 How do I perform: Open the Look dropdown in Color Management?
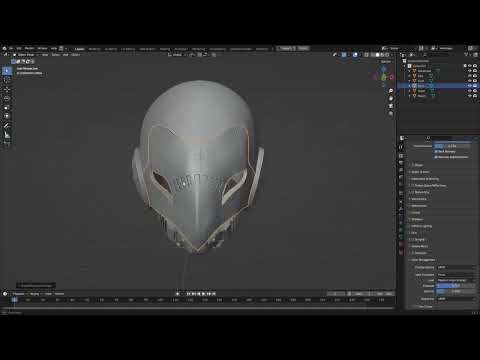tap(456, 280)
